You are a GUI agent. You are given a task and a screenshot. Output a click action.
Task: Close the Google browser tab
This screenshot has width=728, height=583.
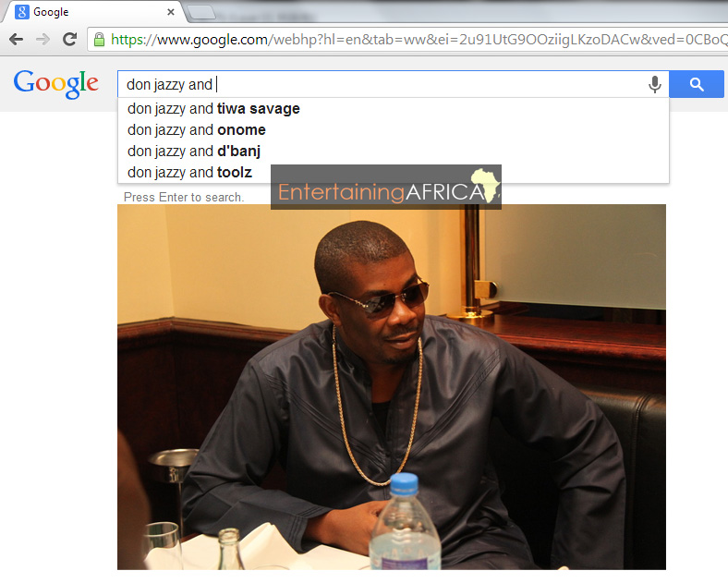click(x=171, y=12)
